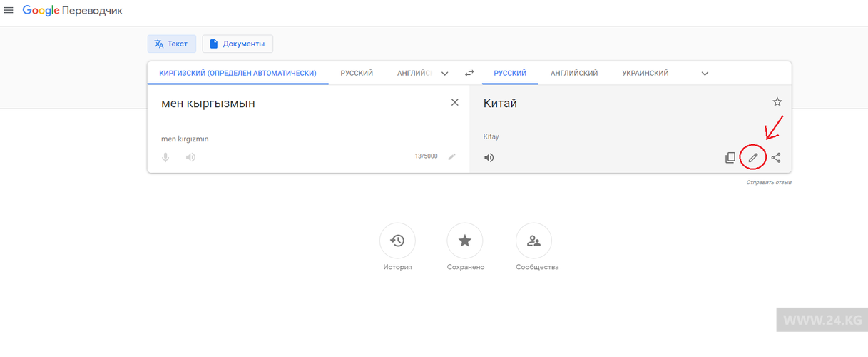Switch to Документы translation mode

point(238,44)
